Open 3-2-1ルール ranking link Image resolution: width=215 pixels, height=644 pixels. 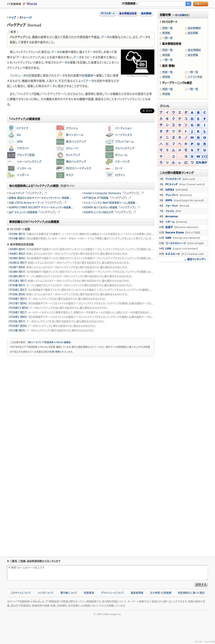tap(172, 254)
